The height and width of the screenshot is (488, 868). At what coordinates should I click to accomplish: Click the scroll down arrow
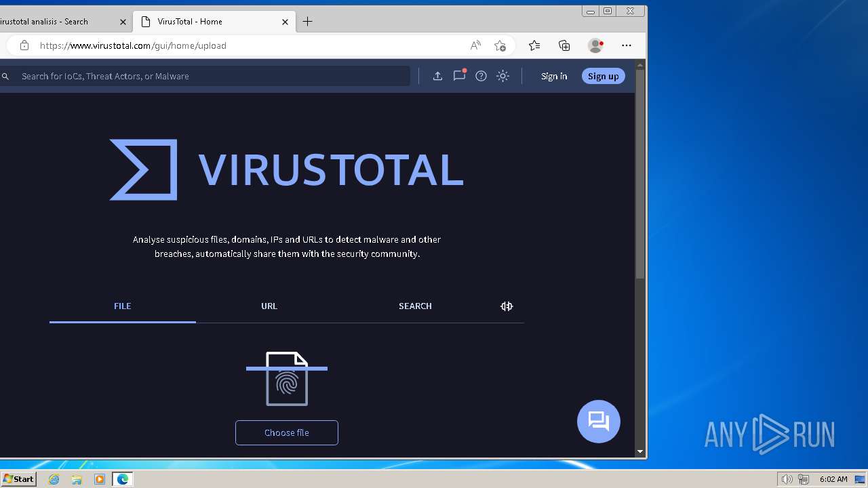coord(640,451)
